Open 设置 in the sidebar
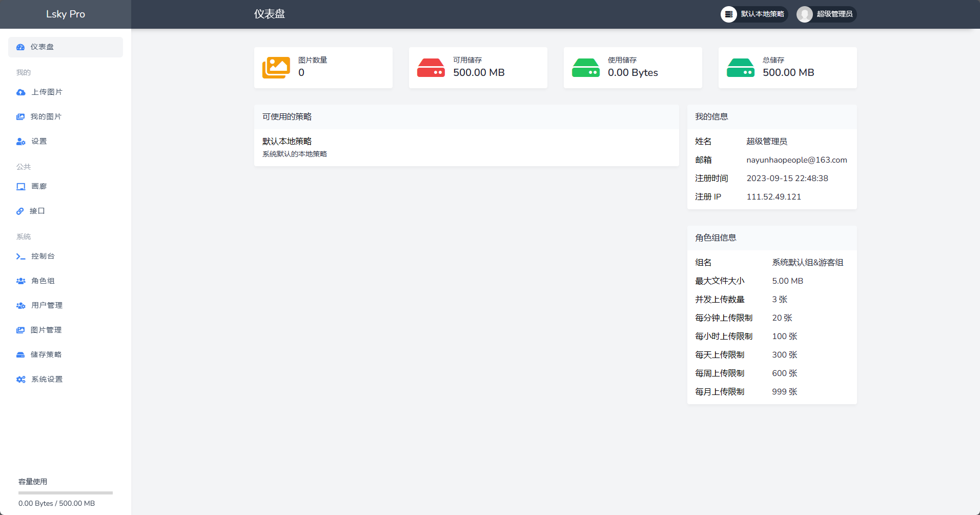Image resolution: width=980 pixels, height=515 pixels. pos(66,142)
